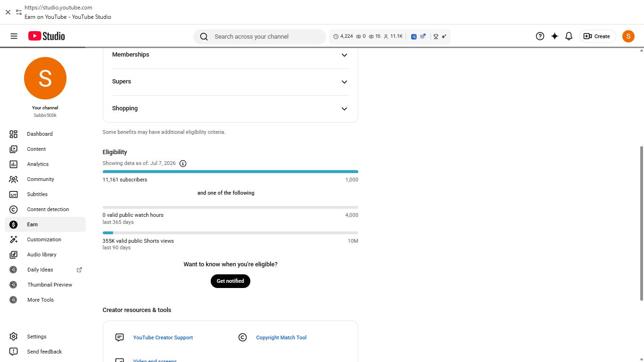Screen dimensions: 644x362
Task: Open the Help question mark icon
Action: click(x=540, y=36)
